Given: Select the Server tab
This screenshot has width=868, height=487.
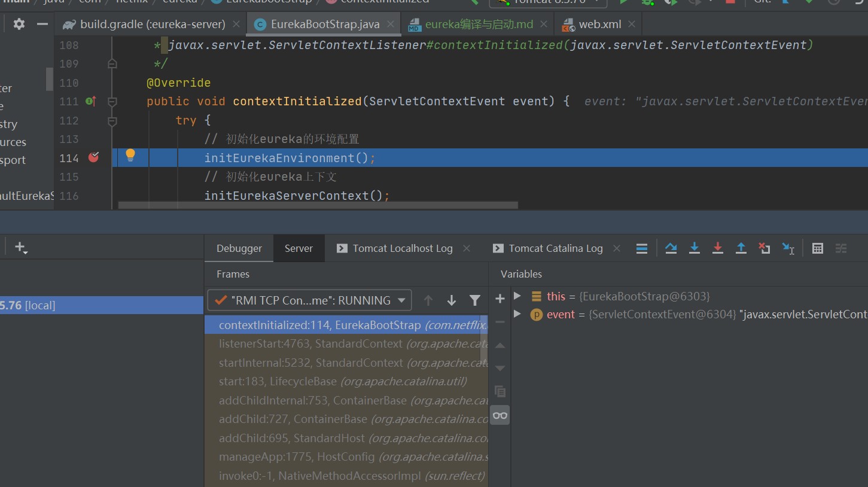Looking at the screenshot, I should coord(299,248).
